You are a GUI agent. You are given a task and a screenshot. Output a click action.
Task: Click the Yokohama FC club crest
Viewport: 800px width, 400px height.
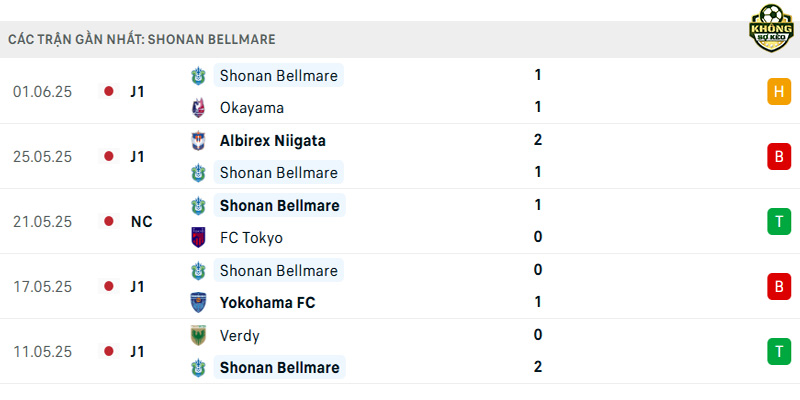pos(198,303)
